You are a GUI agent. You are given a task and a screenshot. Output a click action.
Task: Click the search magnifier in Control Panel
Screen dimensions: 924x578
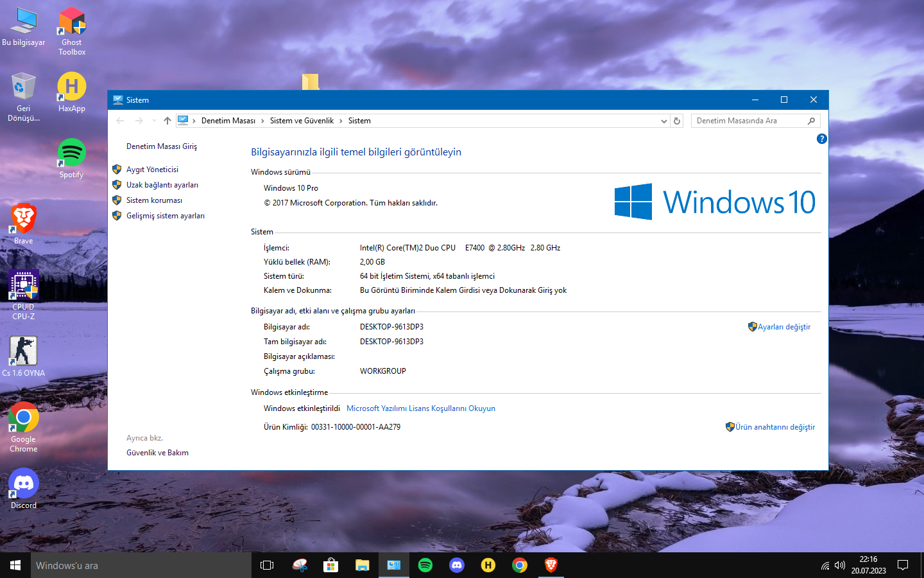click(812, 121)
